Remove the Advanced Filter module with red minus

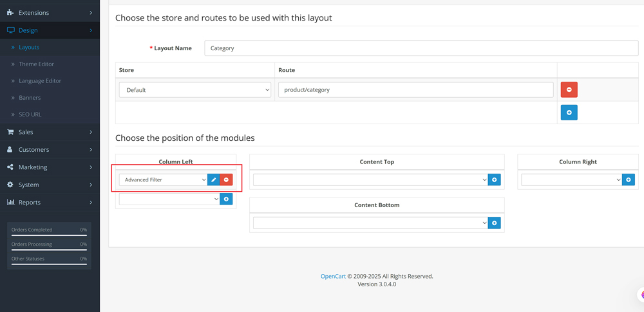(226, 180)
